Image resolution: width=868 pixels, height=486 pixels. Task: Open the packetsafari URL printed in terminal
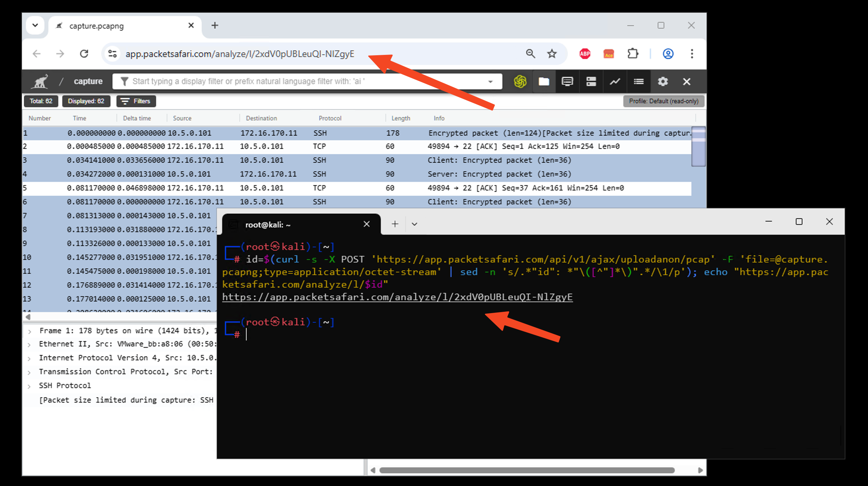point(397,297)
